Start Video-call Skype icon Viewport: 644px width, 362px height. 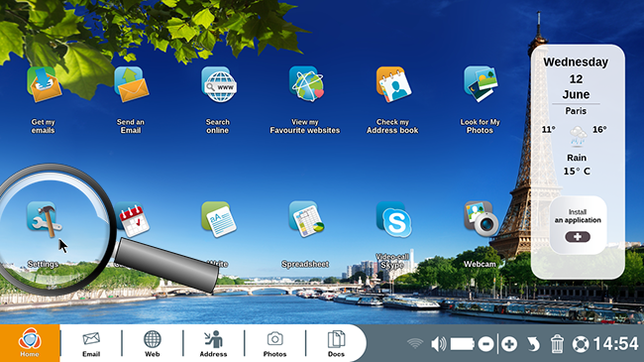pos(394,219)
